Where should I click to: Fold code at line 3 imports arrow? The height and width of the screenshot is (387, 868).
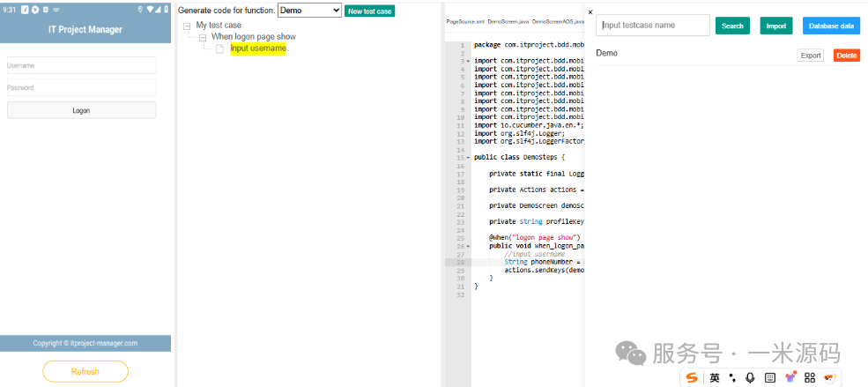pyautogui.click(x=468, y=61)
